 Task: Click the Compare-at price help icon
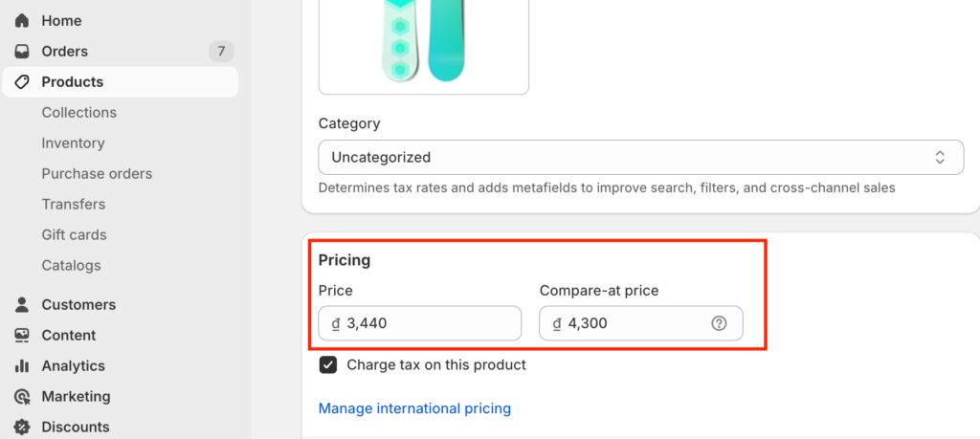(720, 323)
